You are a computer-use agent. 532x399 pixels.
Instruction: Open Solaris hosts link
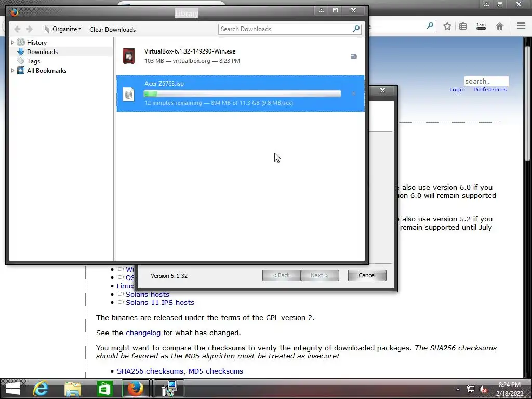click(147, 294)
